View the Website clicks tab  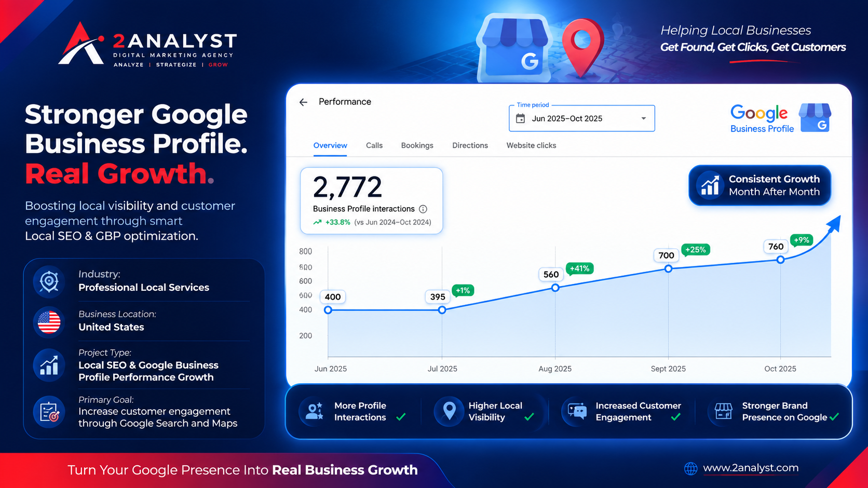(531, 145)
